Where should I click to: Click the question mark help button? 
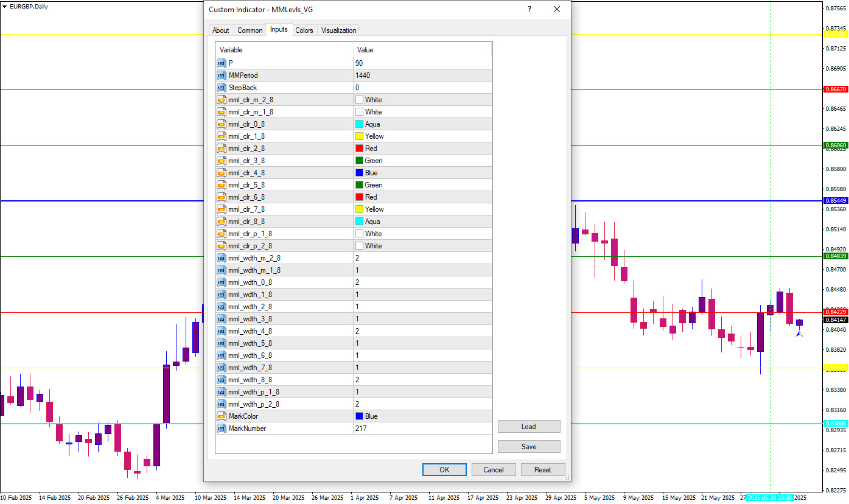tap(529, 10)
